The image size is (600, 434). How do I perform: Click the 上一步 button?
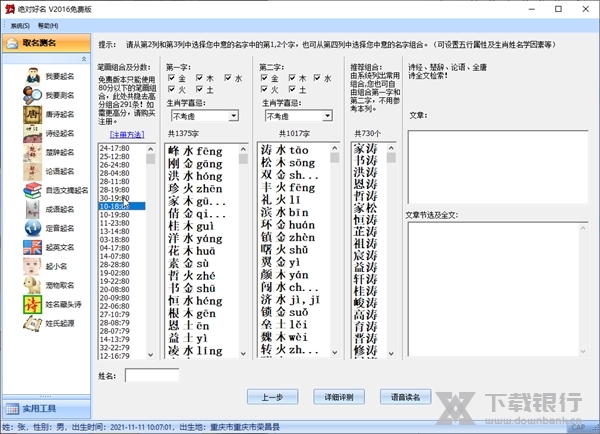pyautogui.click(x=272, y=397)
